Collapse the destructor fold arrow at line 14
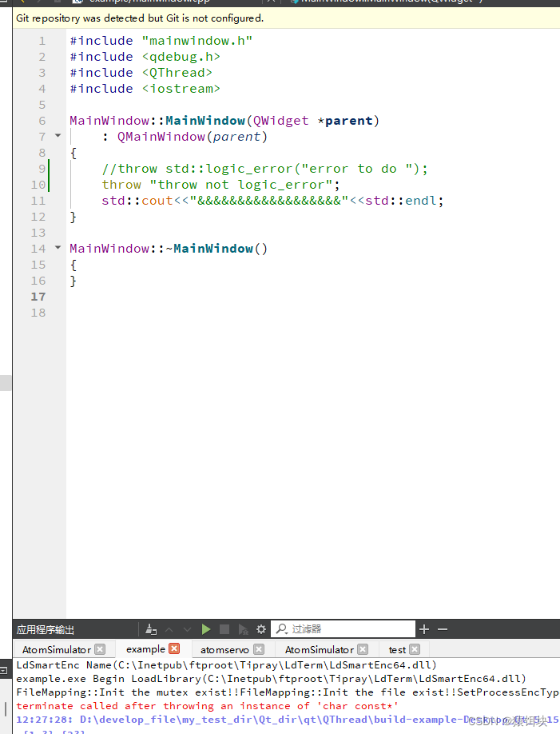The width and height of the screenshot is (560, 734). tap(58, 247)
